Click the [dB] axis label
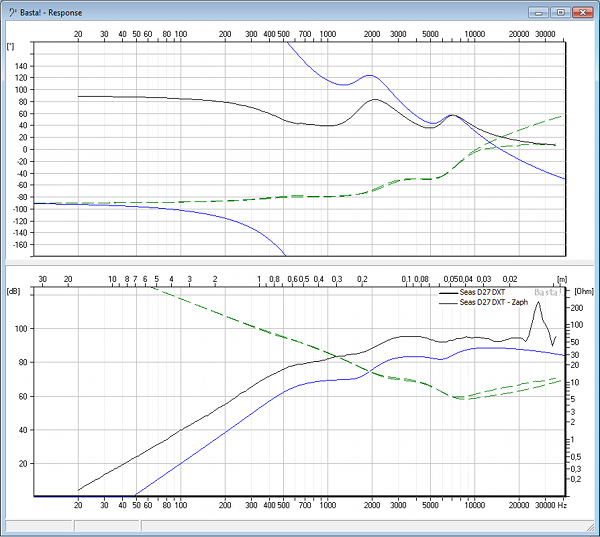The image size is (600, 537). point(13,291)
